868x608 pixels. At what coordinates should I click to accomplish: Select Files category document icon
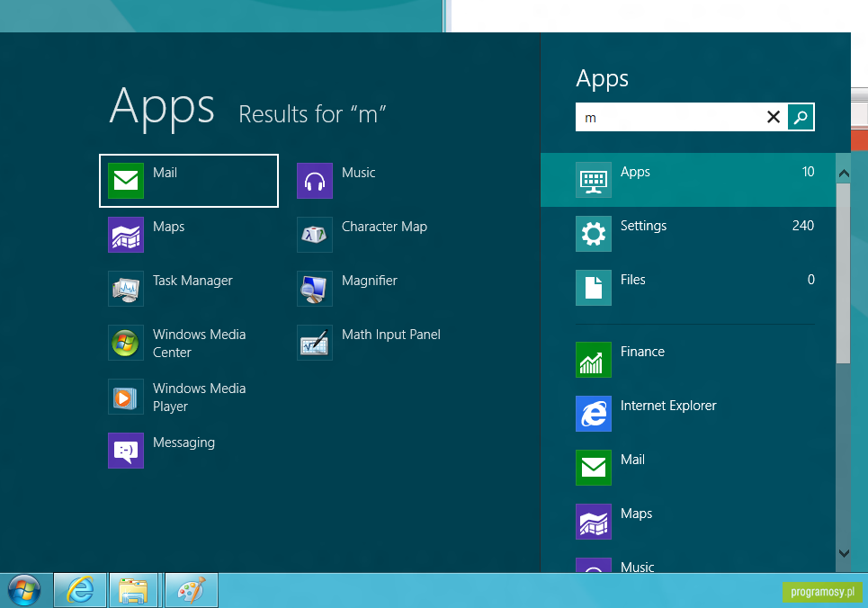click(594, 288)
